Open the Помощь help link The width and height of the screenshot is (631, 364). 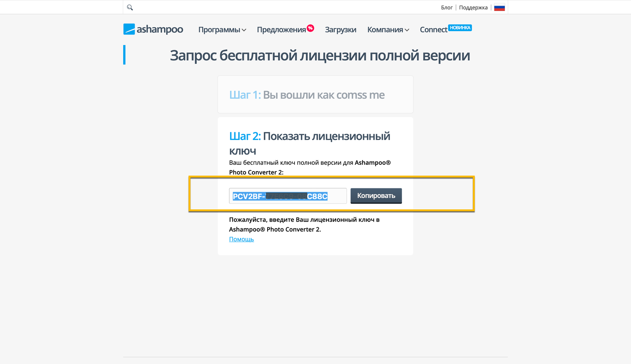[241, 239]
